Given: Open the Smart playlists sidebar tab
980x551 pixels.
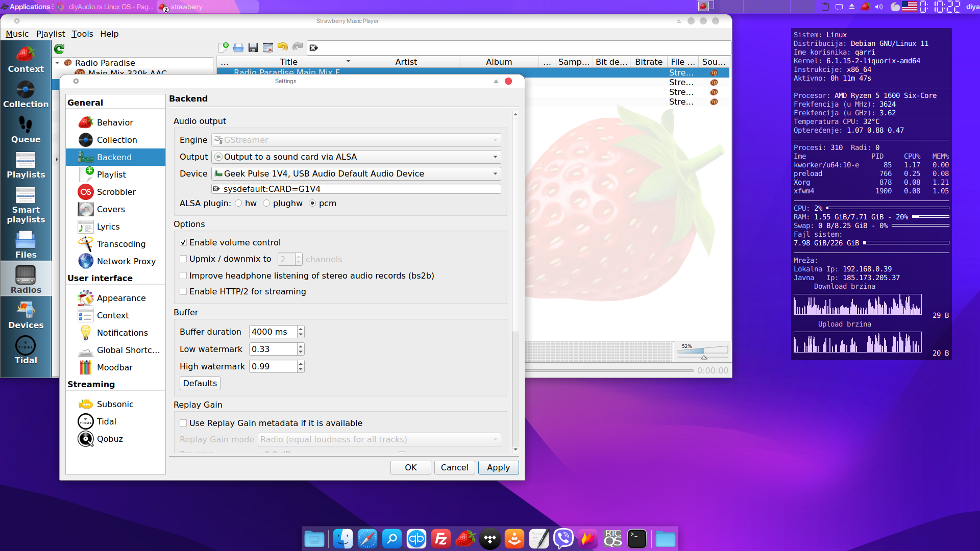Looking at the screenshot, I should tap(26, 205).
